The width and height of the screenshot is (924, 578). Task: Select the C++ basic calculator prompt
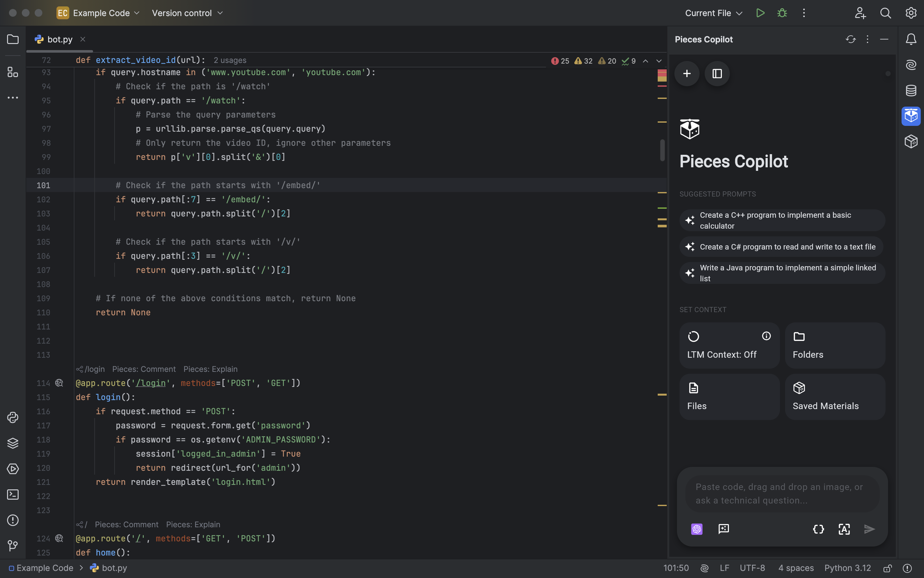[782, 220]
